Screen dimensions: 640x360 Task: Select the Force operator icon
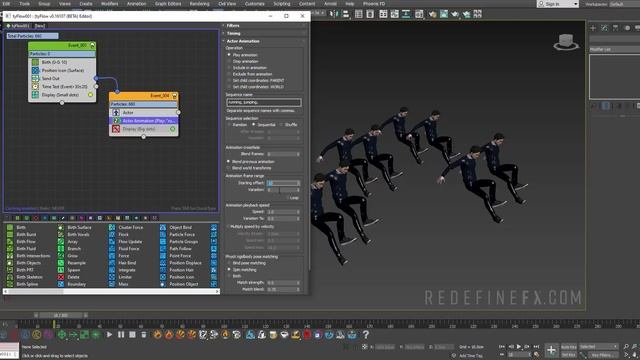coord(112,256)
